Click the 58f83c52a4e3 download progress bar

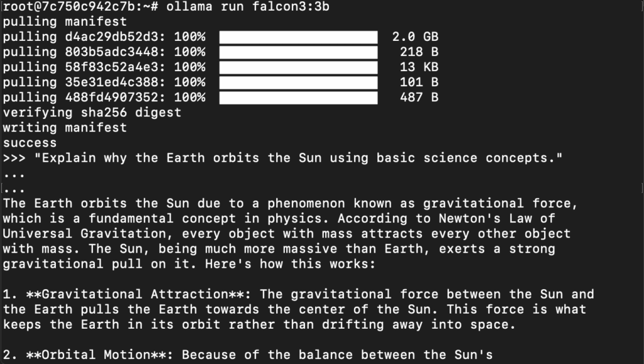298,67
